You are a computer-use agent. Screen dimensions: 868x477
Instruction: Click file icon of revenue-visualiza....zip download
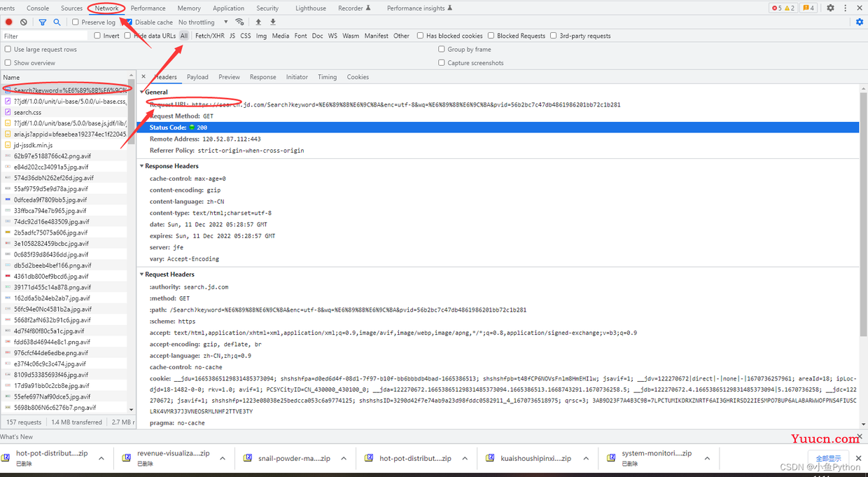point(127,458)
